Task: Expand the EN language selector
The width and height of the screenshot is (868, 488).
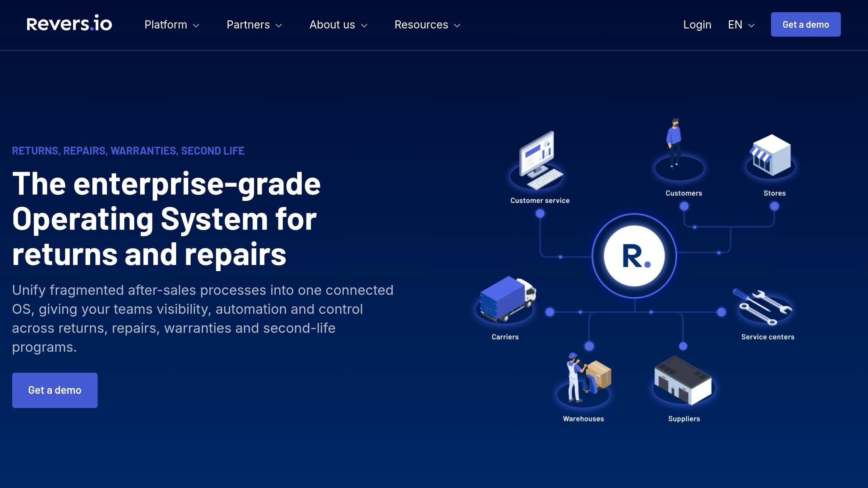Action: click(740, 25)
